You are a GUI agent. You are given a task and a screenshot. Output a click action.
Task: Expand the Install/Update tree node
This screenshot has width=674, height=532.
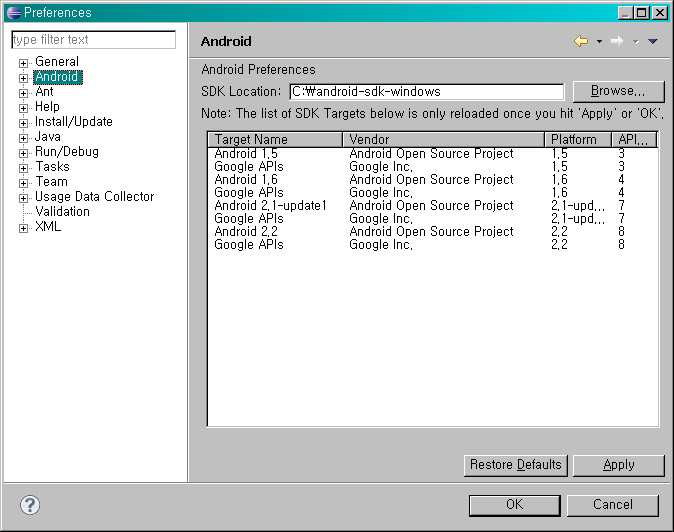pos(23,123)
